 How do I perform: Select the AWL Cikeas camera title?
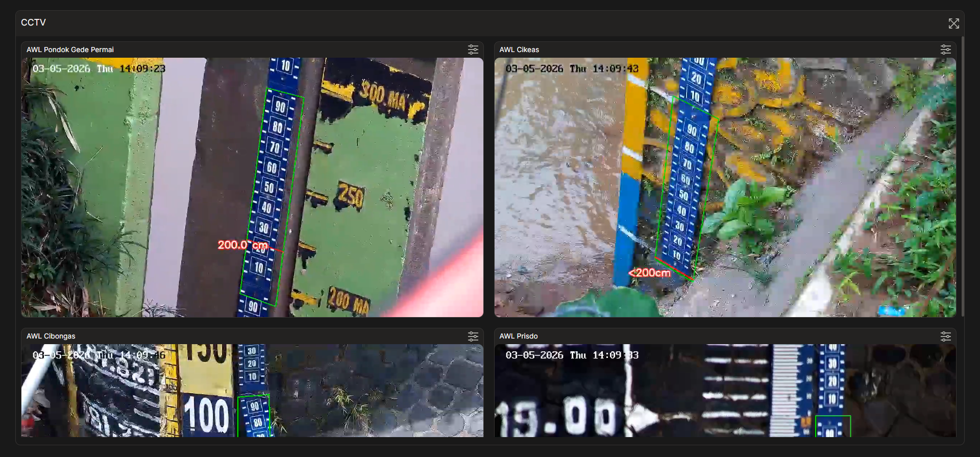click(x=519, y=50)
